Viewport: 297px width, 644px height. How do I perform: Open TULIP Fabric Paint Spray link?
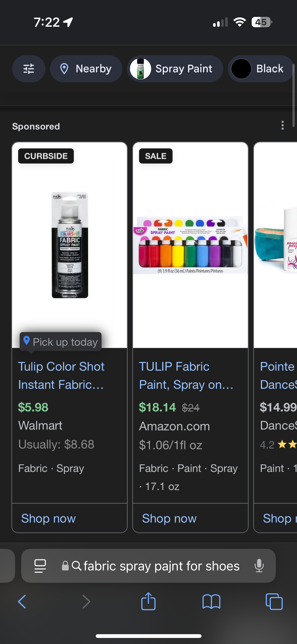pos(186,375)
